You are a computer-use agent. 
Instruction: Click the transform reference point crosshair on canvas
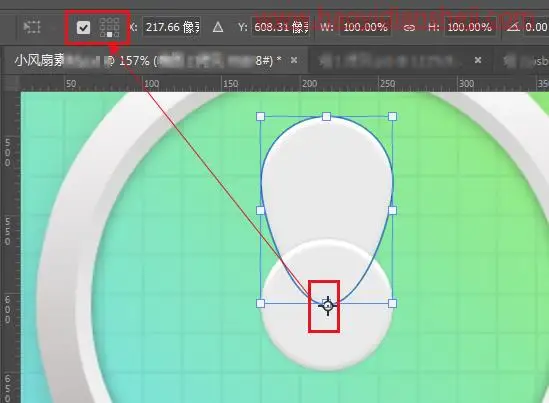tap(328, 306)
